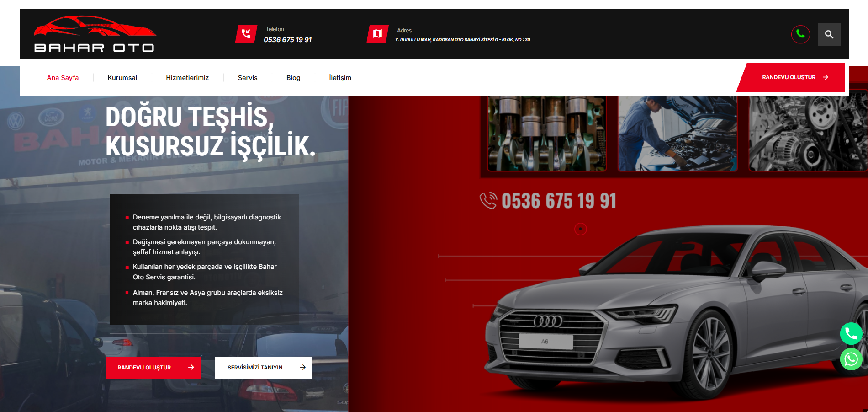The height and width of the screenshot is (412, 868).
Task: Click the floating green call button
Action: tap(851, 334)
